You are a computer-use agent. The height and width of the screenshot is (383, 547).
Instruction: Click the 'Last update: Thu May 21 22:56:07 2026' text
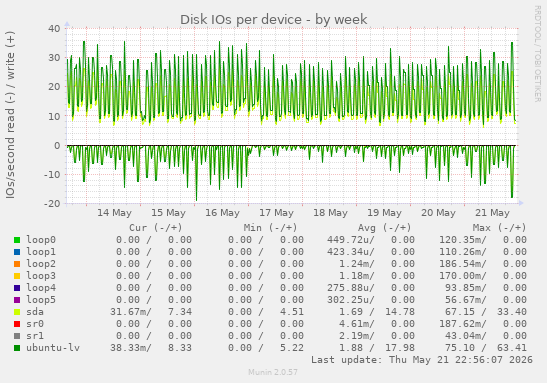(422, 360)
